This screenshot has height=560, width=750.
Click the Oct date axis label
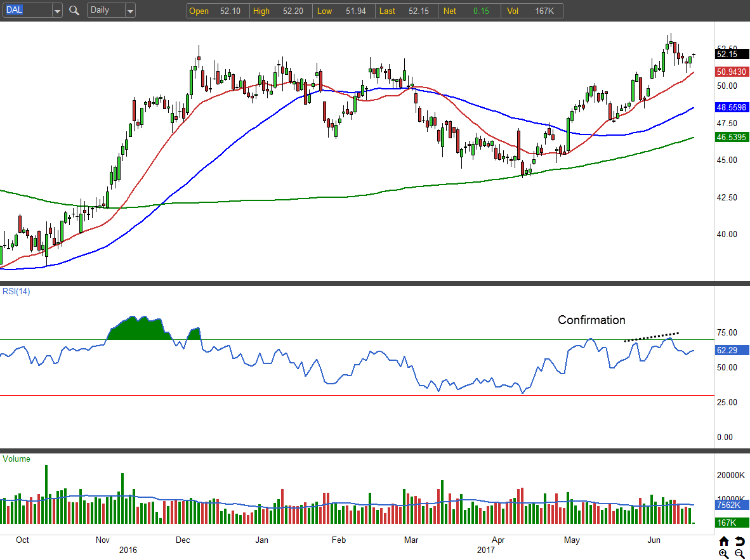pos(22,540)
